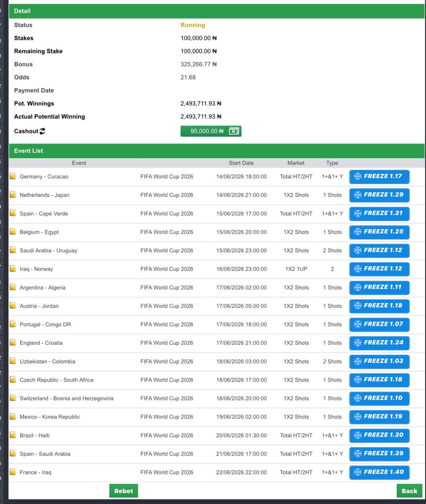Image resolution: width=426 pixels, height=504 pixels.
Task: Click the Event List section header
Action: point(217,151)
